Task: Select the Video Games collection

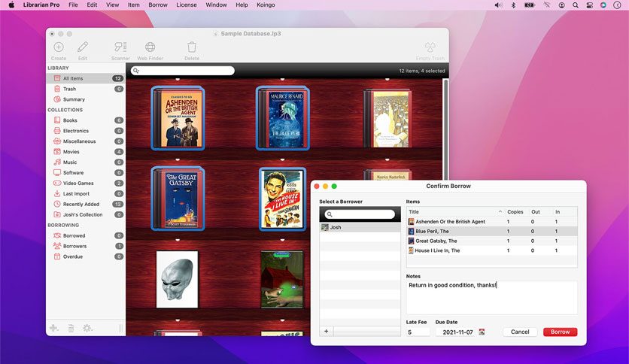Action: [86, 183]
